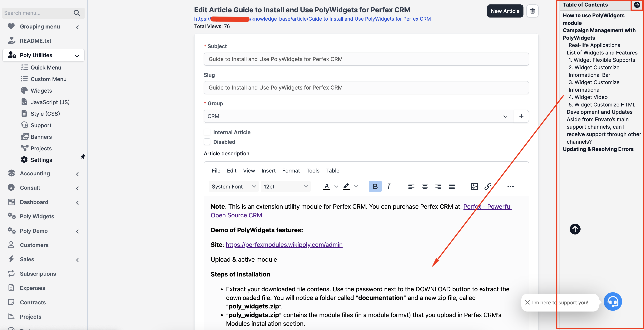
Task: Open the Insert menu in editor
Action: click(268, 171)
